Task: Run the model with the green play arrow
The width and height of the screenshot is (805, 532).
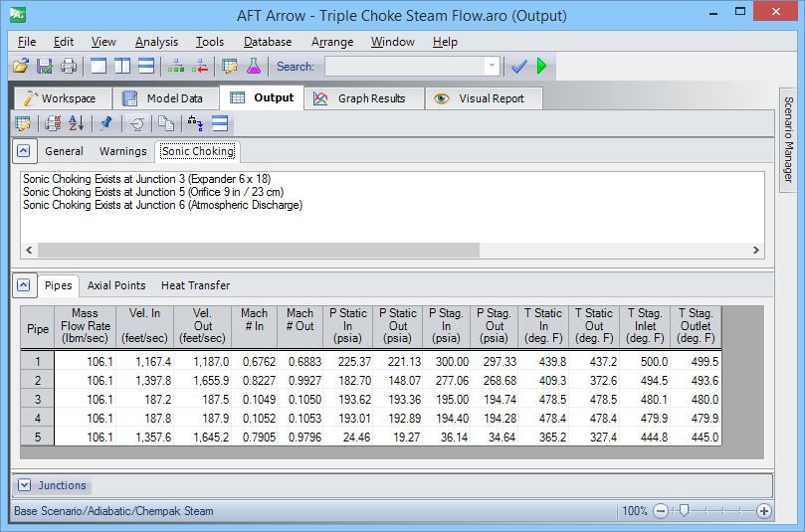Action: 542,67
